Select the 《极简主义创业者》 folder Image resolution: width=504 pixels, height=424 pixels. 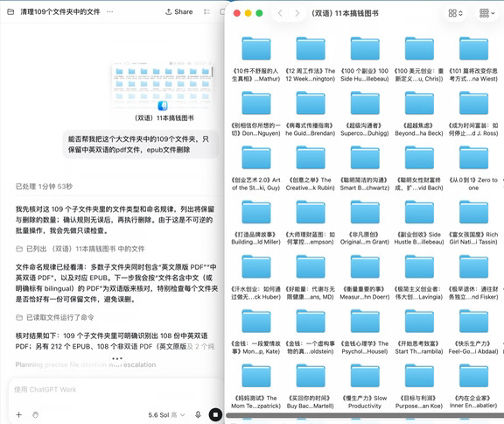tap(419, 266)
